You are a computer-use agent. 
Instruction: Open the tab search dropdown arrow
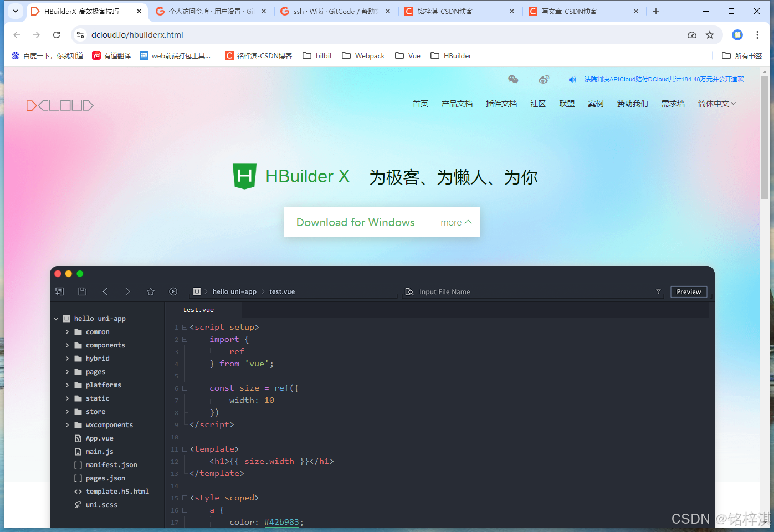pos(16,11)
